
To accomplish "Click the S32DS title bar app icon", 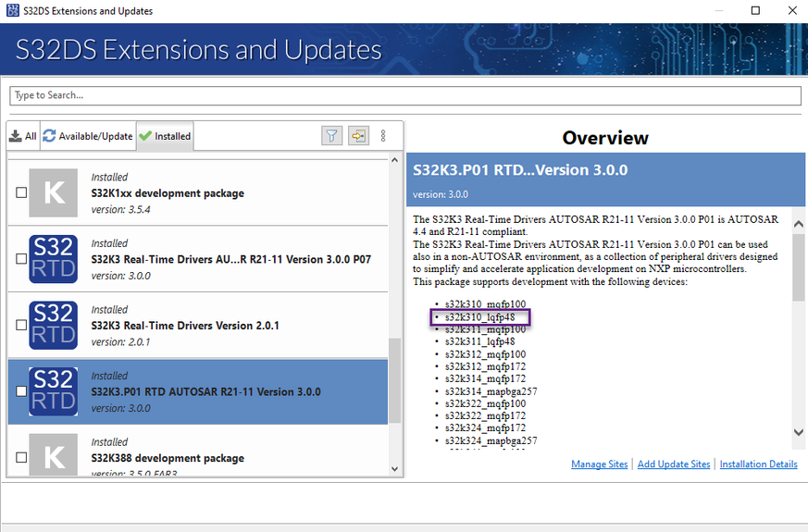I will 10,11.
